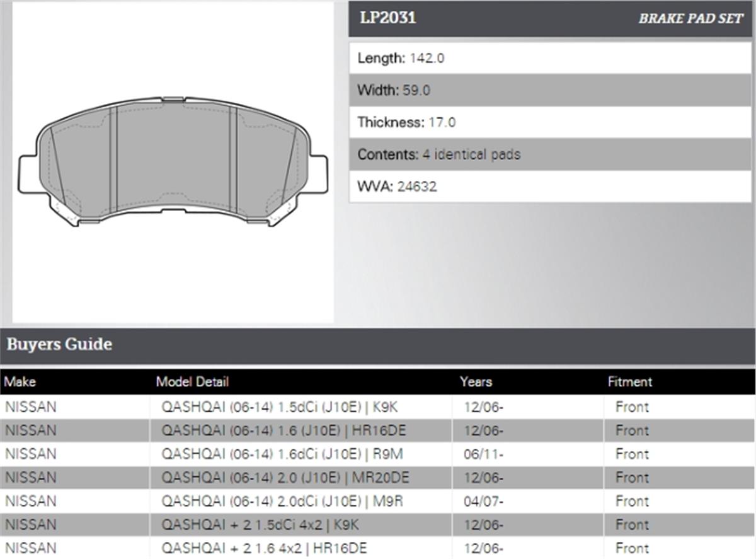Select the WVA: 24632 row

551,187
